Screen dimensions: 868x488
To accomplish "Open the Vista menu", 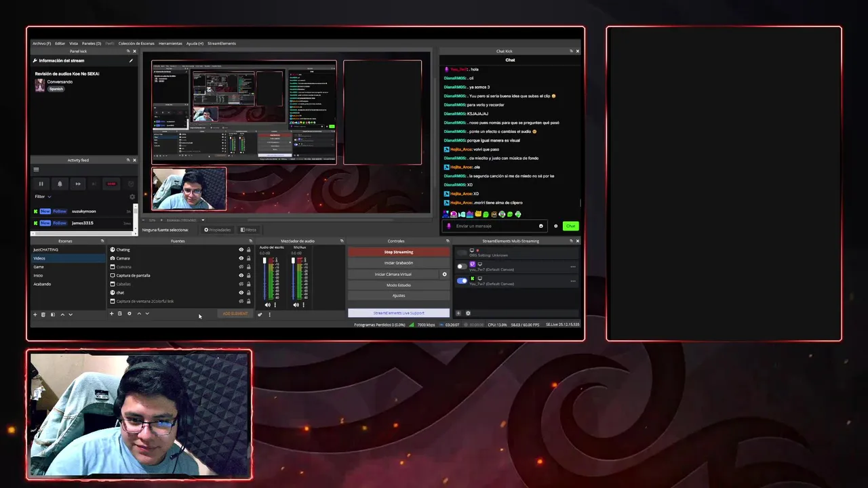I will (x=73, y=43).
